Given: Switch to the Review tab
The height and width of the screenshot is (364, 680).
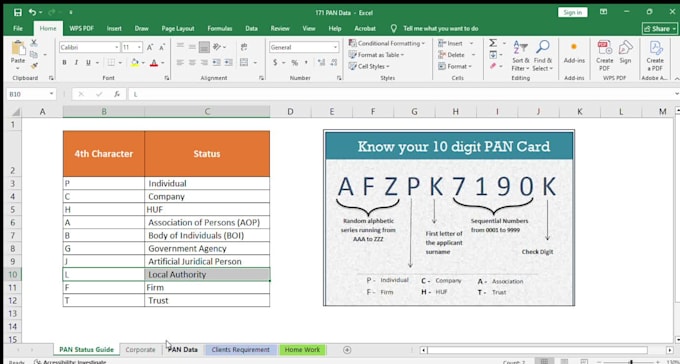Looking at the screenshot, I should (x=280, y=28).
